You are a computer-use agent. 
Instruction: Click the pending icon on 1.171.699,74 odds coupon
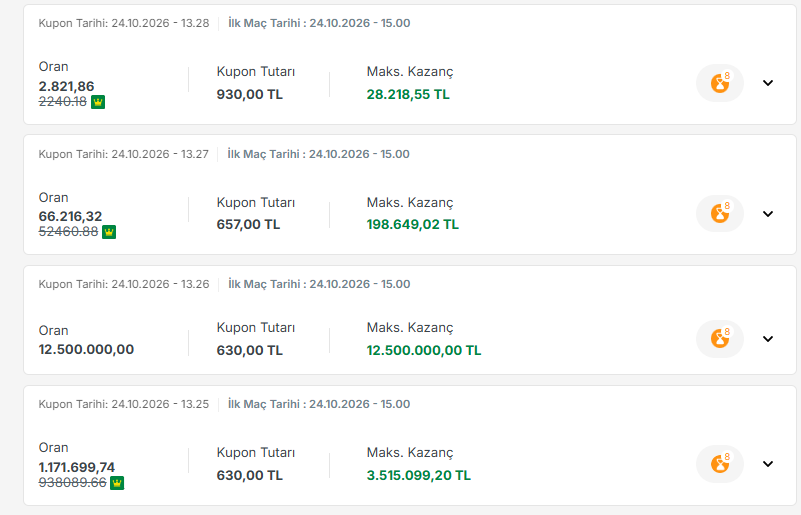click(720, 464)
